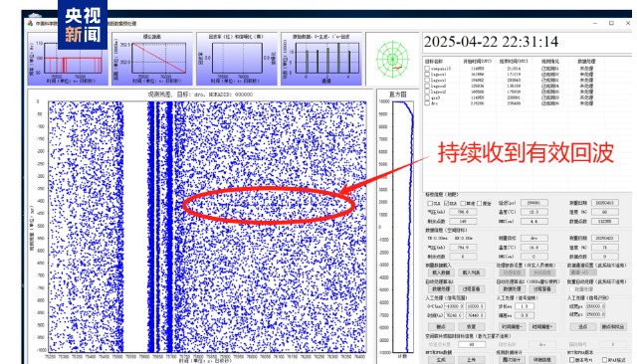Click the histogram (直方图) side plot
Viewport: 637px width, 364px height.
coord(398,226)
